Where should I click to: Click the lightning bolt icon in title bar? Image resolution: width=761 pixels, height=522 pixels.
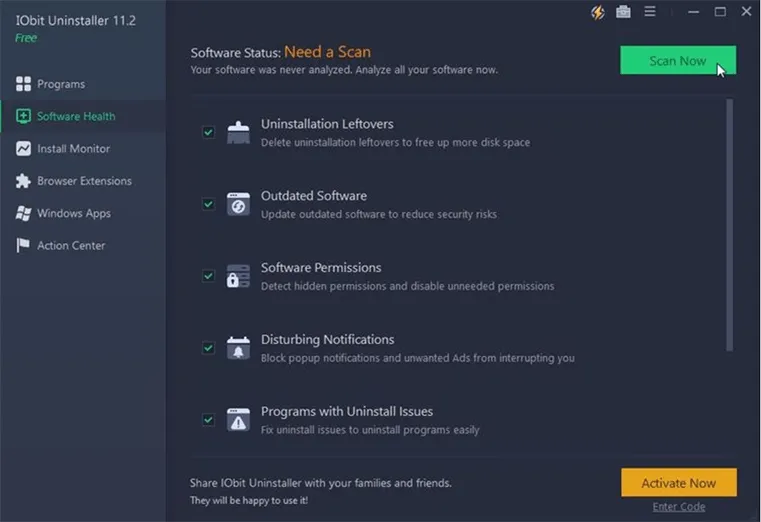598,12
